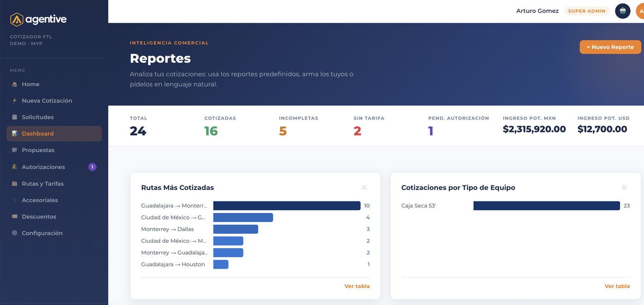The image size is (644, 305).
Task: Click the Ciudad de México → M... route label
Action: (x=174, y=241)
